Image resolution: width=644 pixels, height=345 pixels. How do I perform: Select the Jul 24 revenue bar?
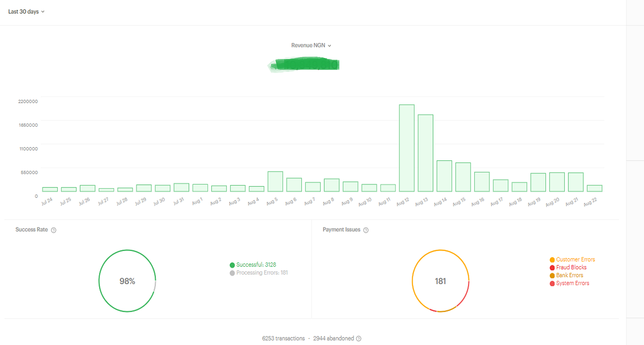coord(50,189)
